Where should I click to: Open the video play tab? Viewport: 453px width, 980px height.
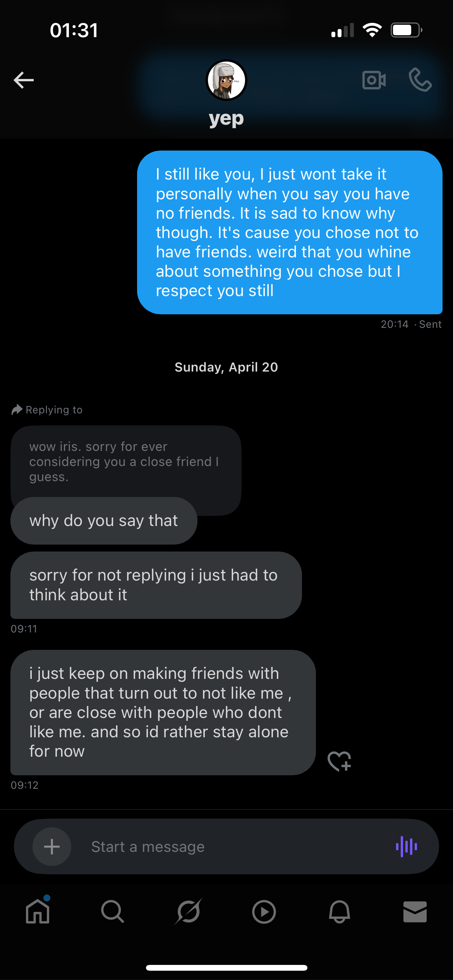[264, 911]
